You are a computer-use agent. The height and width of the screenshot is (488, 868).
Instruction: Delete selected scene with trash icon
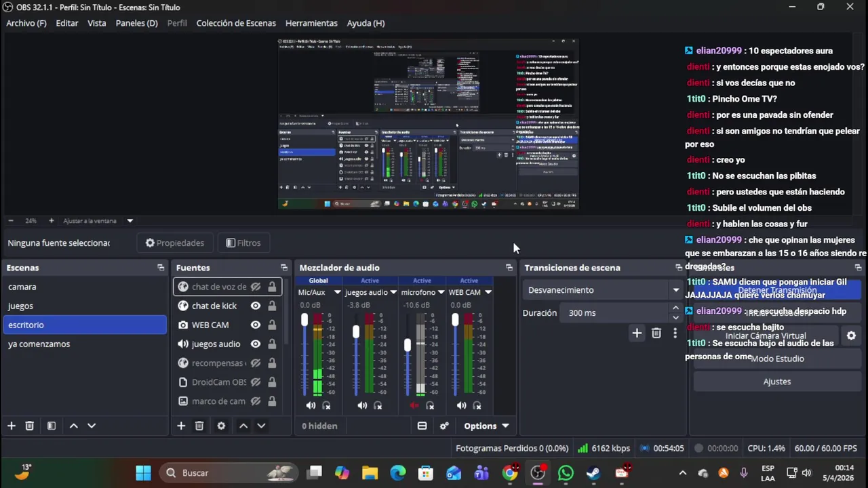coord(29,426)
